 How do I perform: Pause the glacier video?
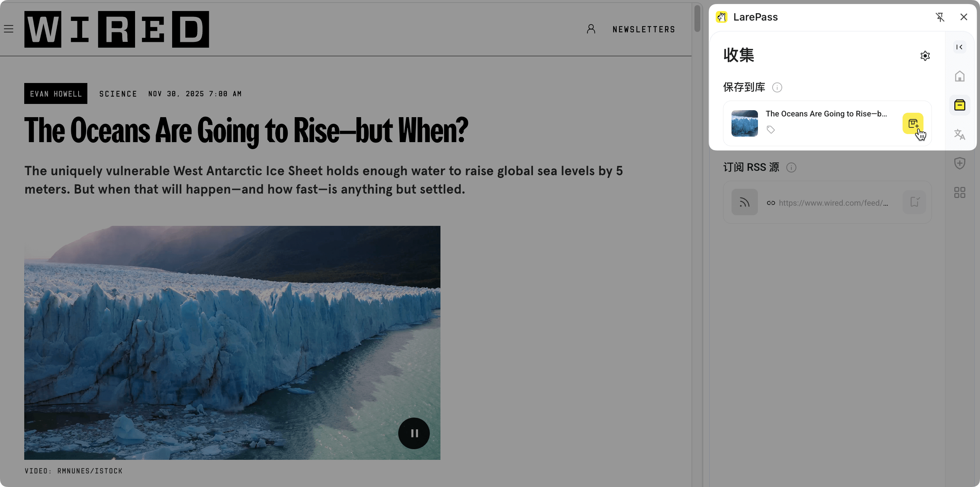(x=414, y=433)
